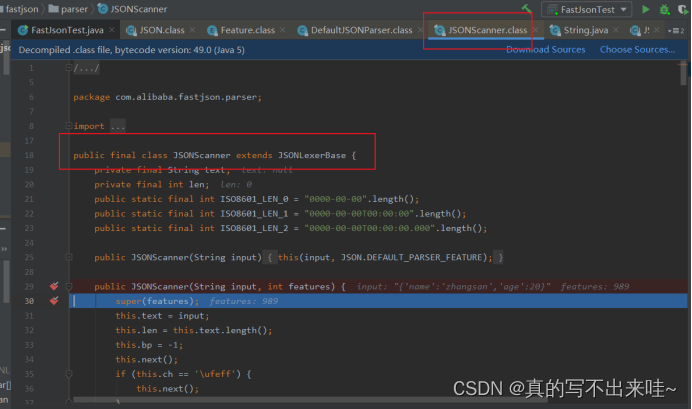Click the 'this.bp = -1;' statement
The image size is (692, 409).
coord(149,345)
